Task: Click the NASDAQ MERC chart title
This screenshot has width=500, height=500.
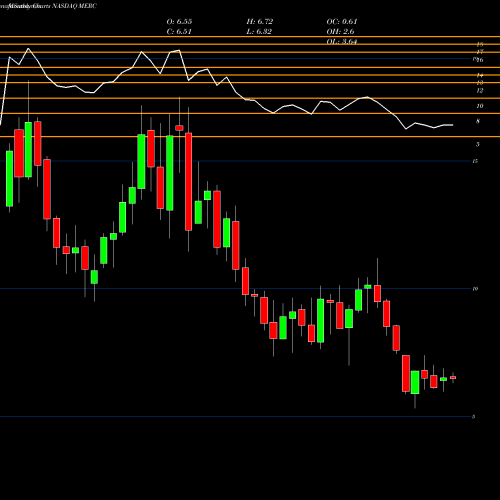Action: [x=75, y=6]
